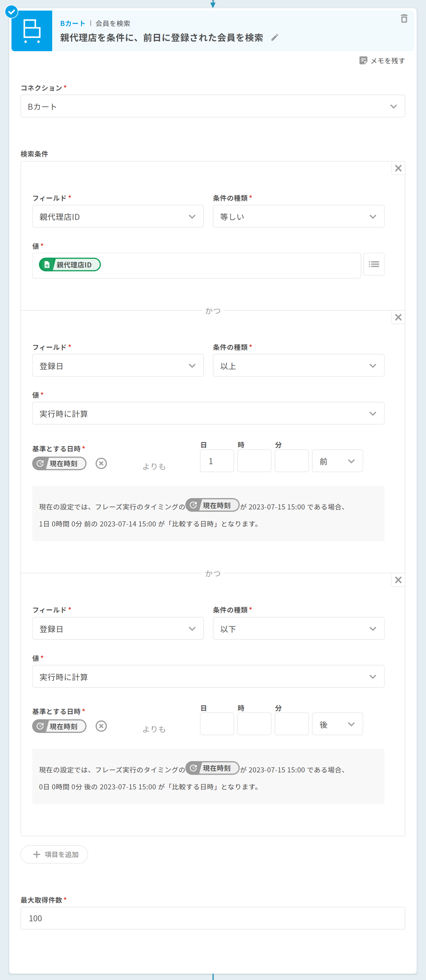Click the pencil edit icon next to the title
The image size is (426, 980).
coord(275,37)
